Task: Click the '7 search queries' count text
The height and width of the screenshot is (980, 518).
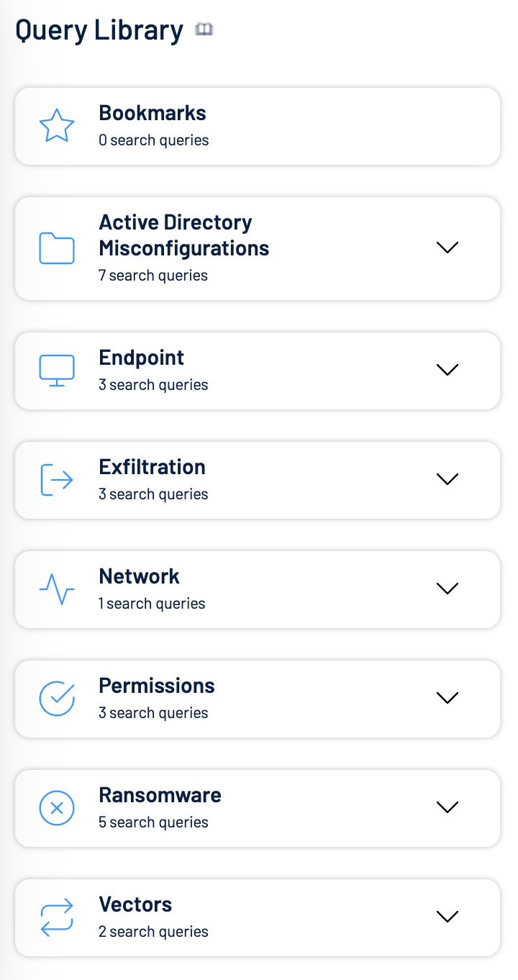Action: pos(153,276)
